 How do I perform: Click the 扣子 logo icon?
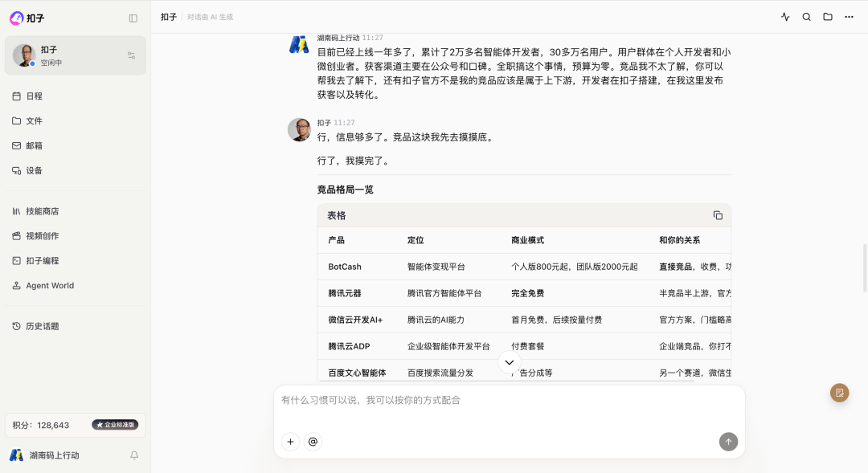tap(17, 18)
